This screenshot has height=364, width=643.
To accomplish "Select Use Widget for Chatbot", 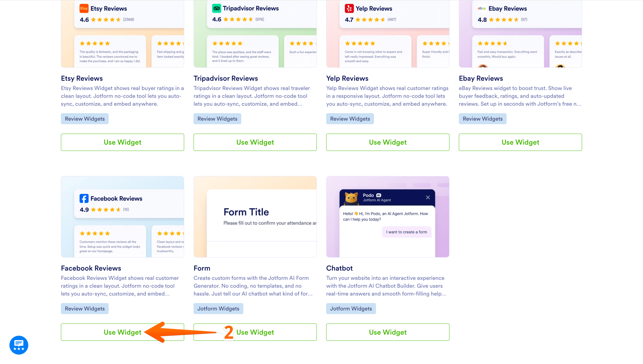I will click(x=388, y=332).
